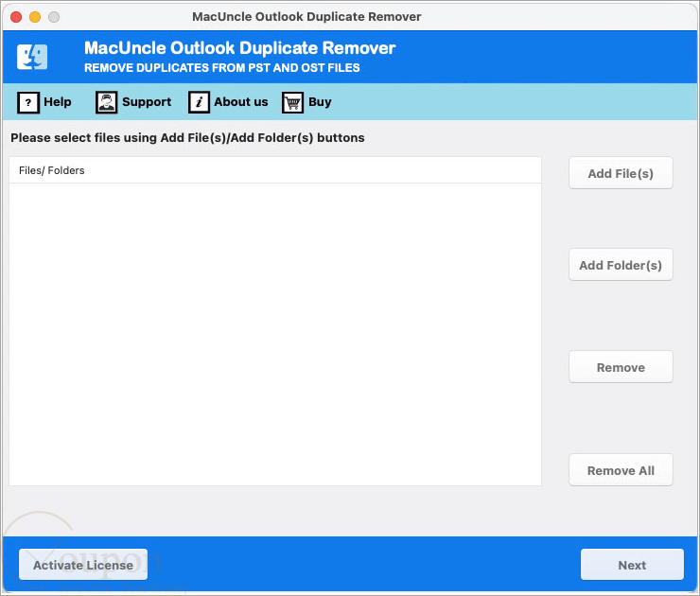The width and height of the screenshot is (700, 596).
Task: Click the Remove All button
Action: pos(621,470)
